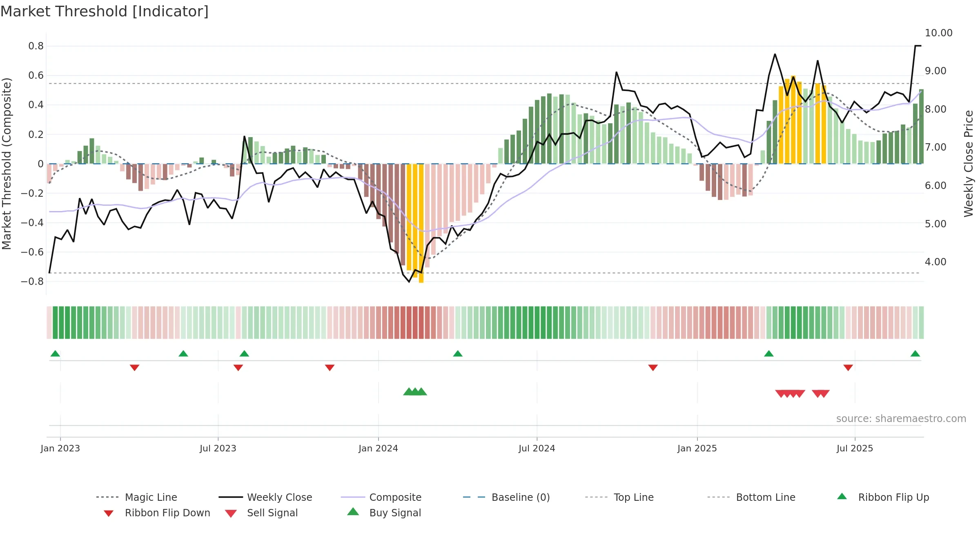Click the Market Threshold (Composite) axis title
Viewport: 980px width, 551px height.
click(x=7, y=163)
